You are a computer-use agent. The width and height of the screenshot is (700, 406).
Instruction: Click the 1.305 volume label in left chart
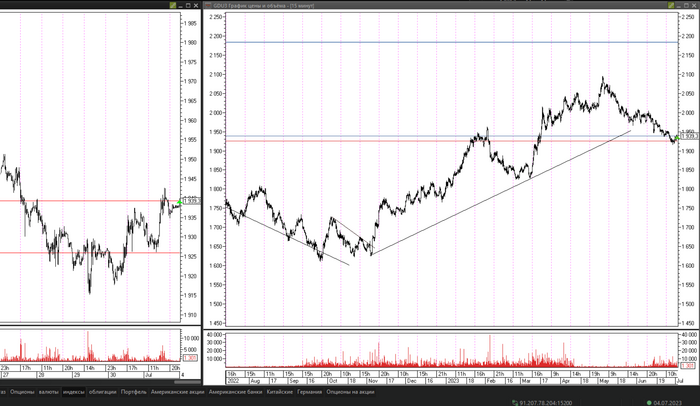pyautogui.click(x=190, y=358)
